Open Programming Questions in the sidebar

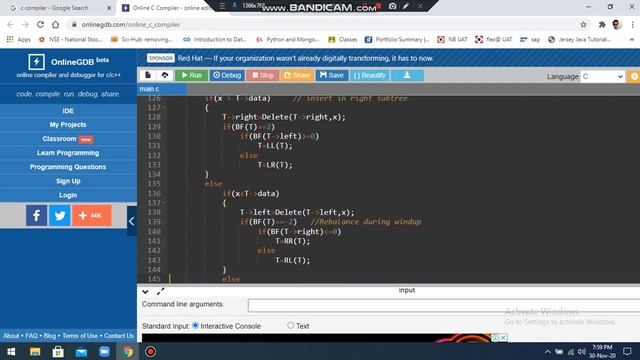[x=68, y=167]
